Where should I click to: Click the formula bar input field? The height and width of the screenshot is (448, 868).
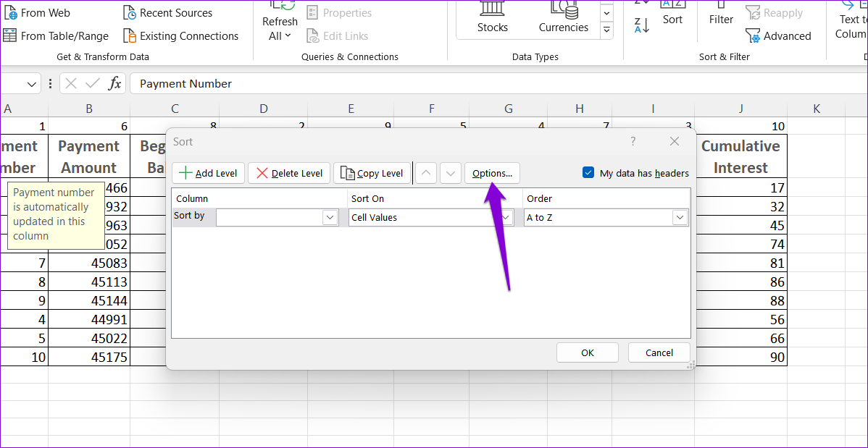[x=493, y=84]
